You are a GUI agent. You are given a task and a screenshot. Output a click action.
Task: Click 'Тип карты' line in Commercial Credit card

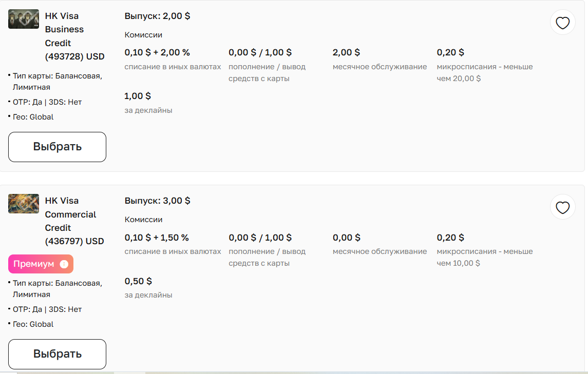click(58, 288)
